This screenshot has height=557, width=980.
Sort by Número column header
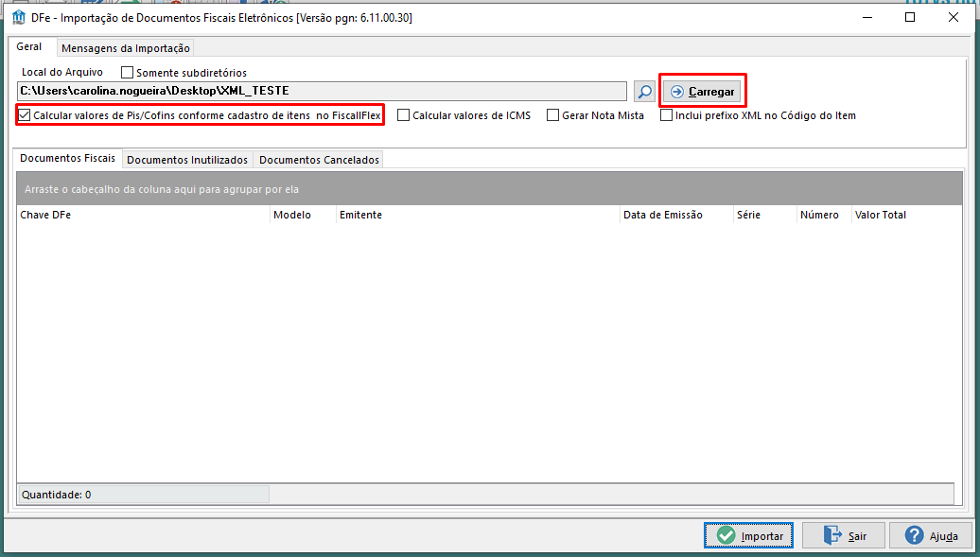(x=824, y=215)
